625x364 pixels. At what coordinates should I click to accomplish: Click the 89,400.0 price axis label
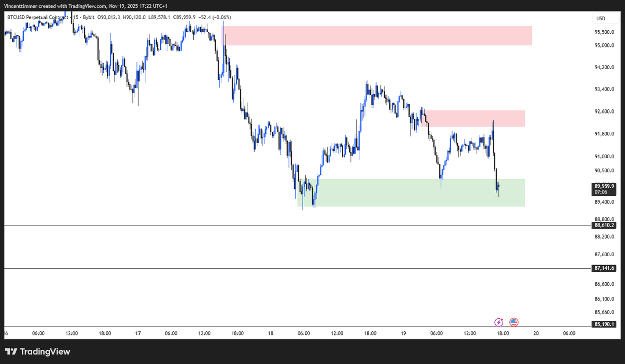click(604, 202)
